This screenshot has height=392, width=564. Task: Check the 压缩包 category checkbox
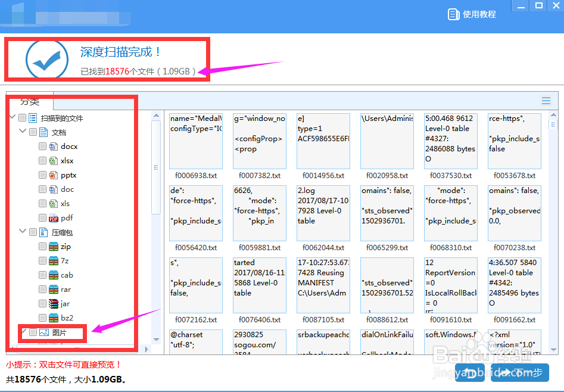point(33,232)
